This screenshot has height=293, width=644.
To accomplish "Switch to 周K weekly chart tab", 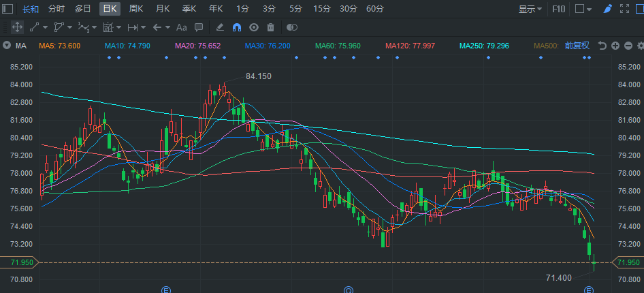I will (136, 9).
